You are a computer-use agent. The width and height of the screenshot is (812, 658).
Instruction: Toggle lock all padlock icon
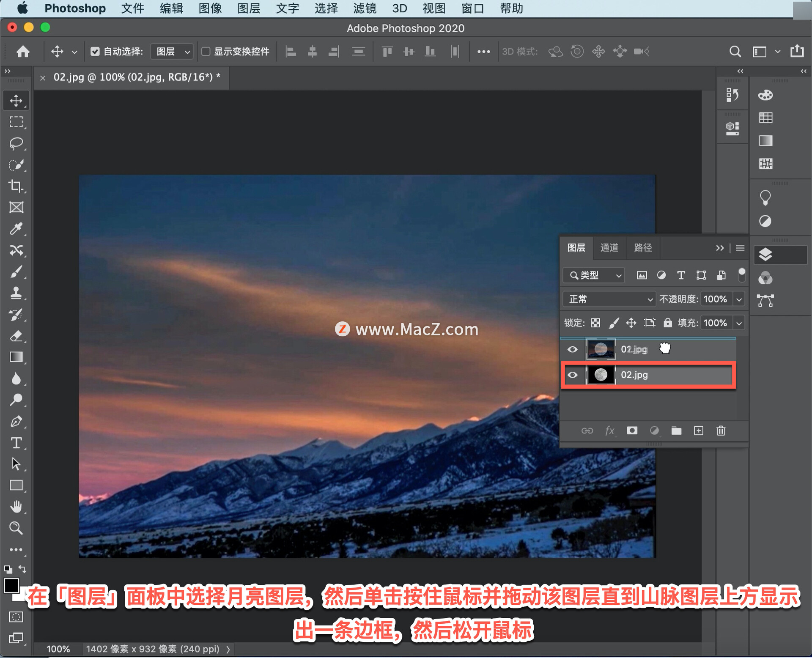(667, 323)
